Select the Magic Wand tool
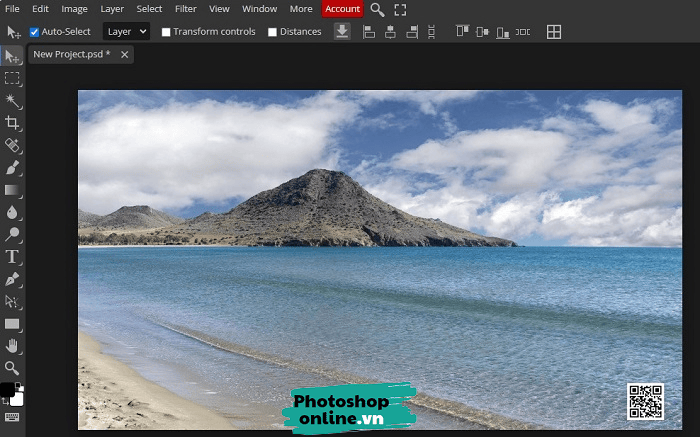 click(12, 100)
